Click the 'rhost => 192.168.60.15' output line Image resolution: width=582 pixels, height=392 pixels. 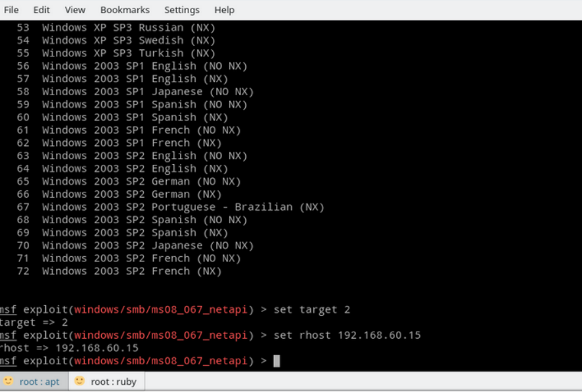pos(69,348)
